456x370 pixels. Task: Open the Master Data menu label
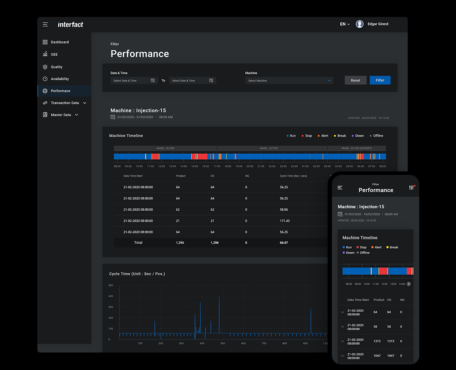[61, 115]
